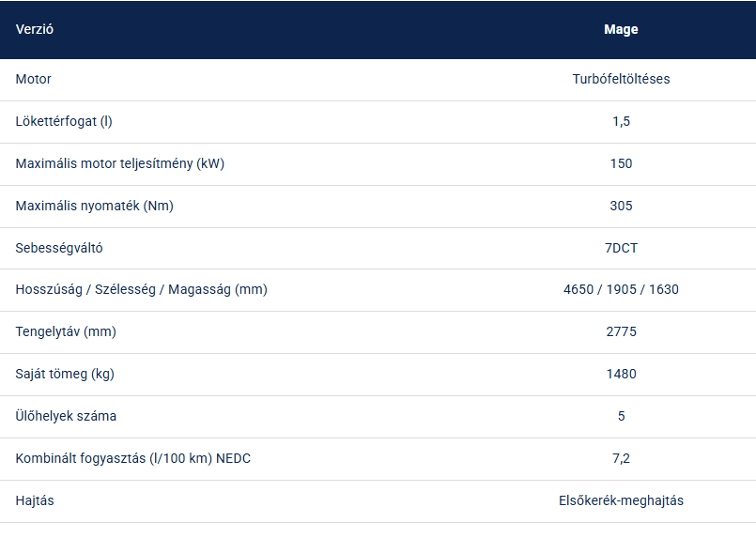Click the 7DCT gearbox value

click(621, 248)
